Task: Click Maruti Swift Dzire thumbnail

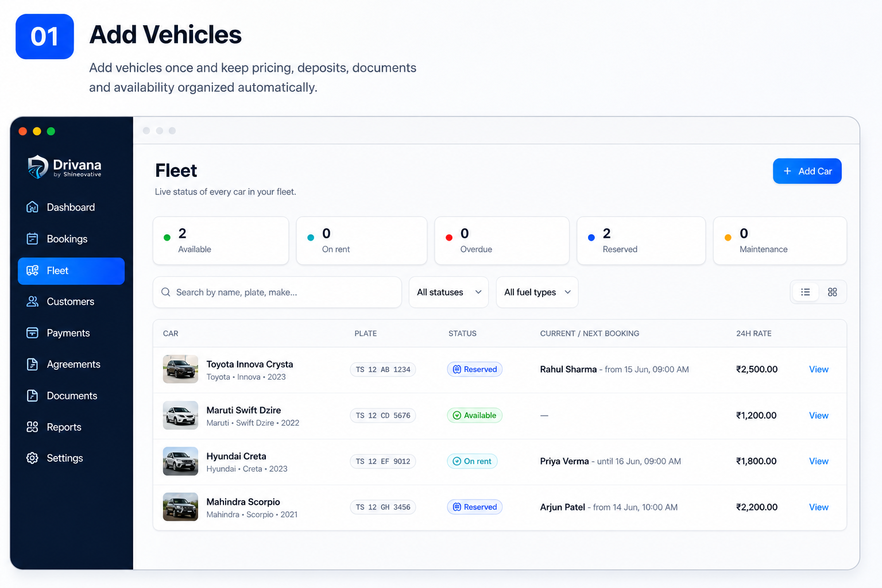Action: [180, 415]
